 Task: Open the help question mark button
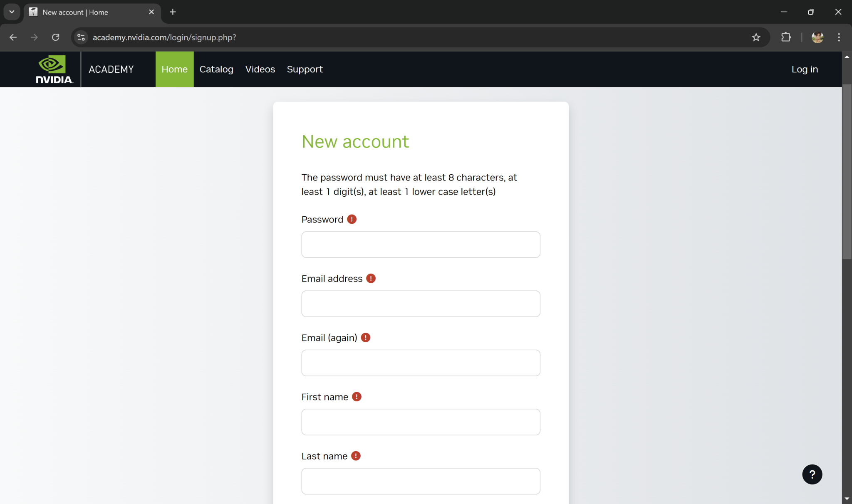(812, 474)
